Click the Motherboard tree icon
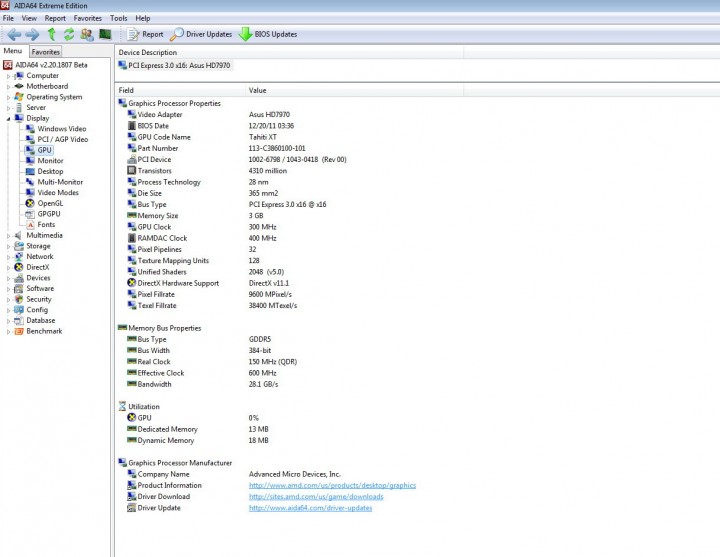Image resolution: width=720 pixels, height=557 pixels. point(19,86)
